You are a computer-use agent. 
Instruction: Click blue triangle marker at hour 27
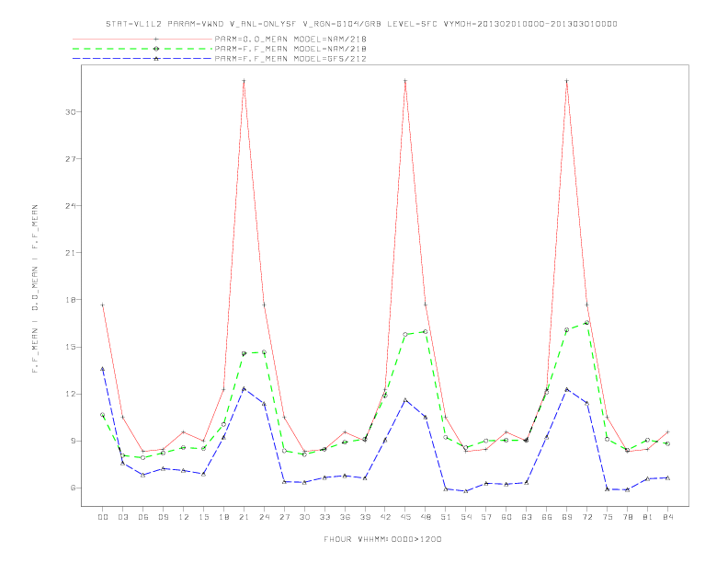284,482
